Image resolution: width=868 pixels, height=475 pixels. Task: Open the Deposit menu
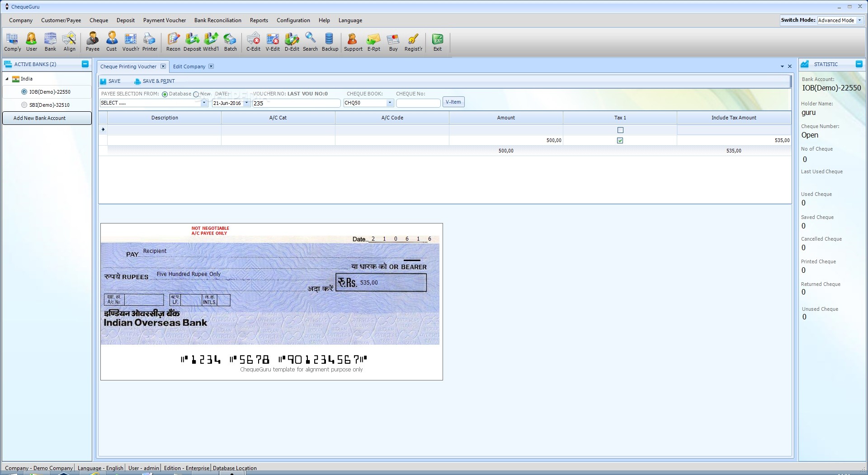(126, 20)
